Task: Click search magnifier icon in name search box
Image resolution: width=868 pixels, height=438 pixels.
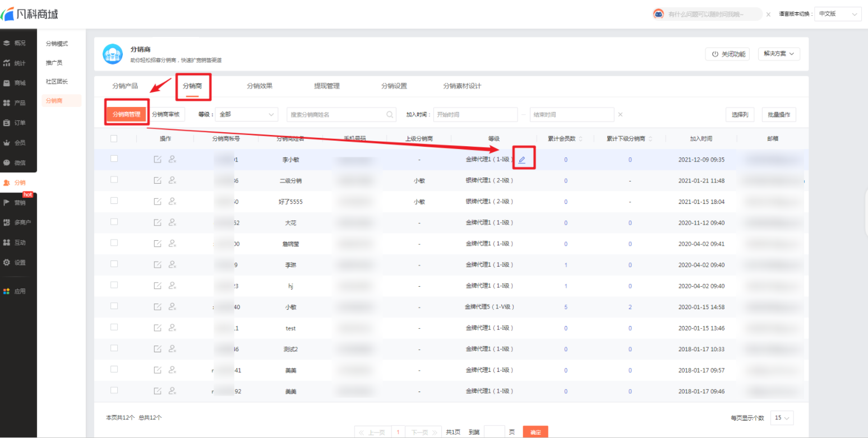Action: pyautogui.click(x=390, y=114)
